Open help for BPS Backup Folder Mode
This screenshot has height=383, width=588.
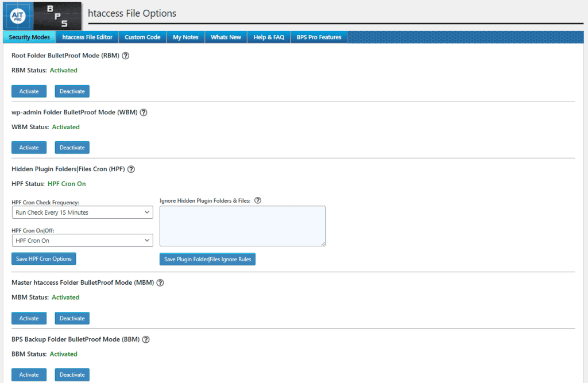coord(146,339)
